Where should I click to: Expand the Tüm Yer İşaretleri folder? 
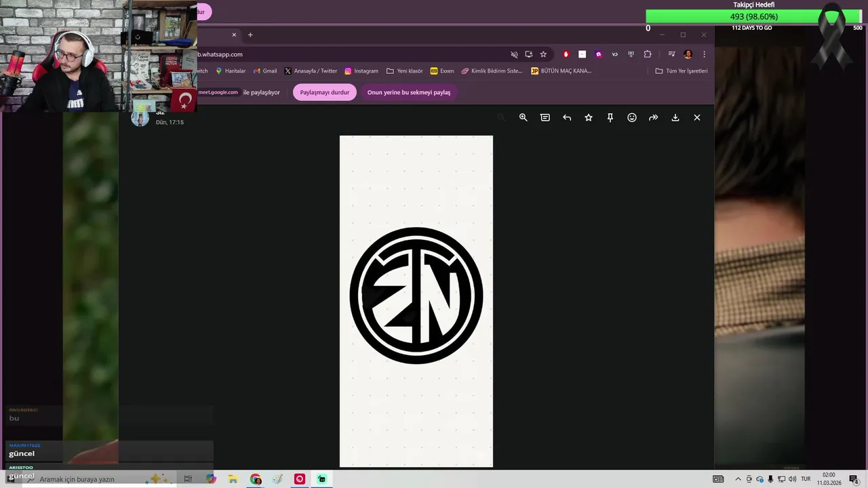pos(682,70)
